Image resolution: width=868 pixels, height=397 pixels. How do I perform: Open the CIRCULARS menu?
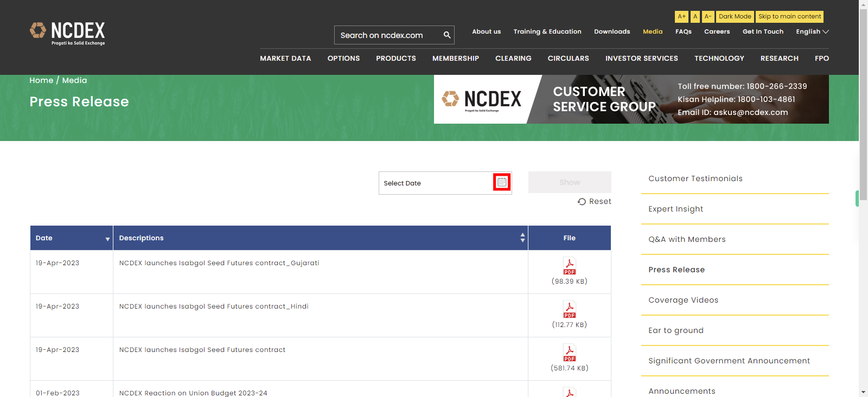pos(568,59)
